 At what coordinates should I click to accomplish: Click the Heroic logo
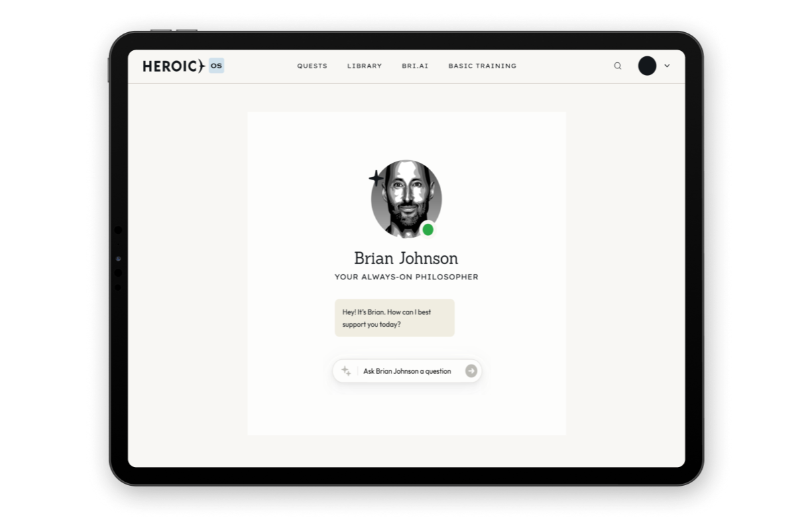click(x=174, y=66)
